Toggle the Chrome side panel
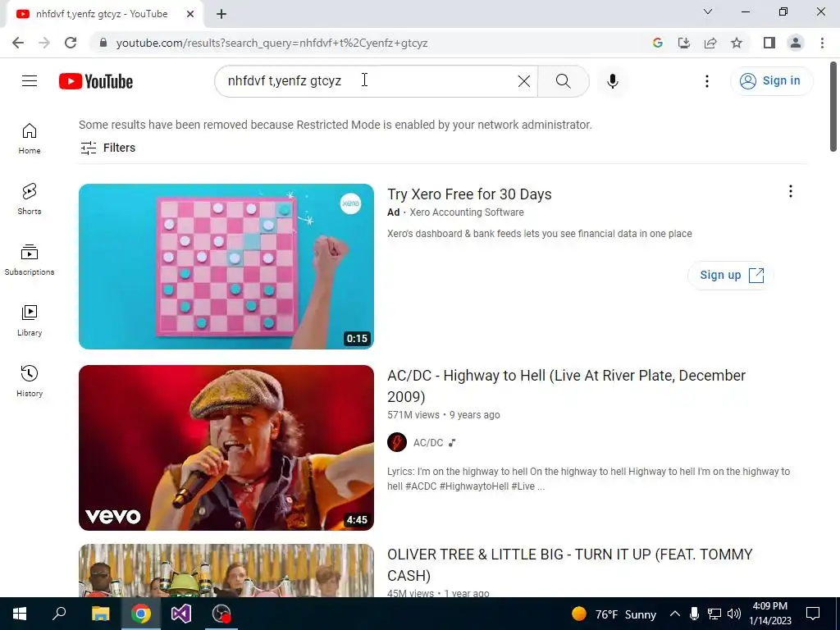Screen dimensions: 840x630 tap(769, 43)
